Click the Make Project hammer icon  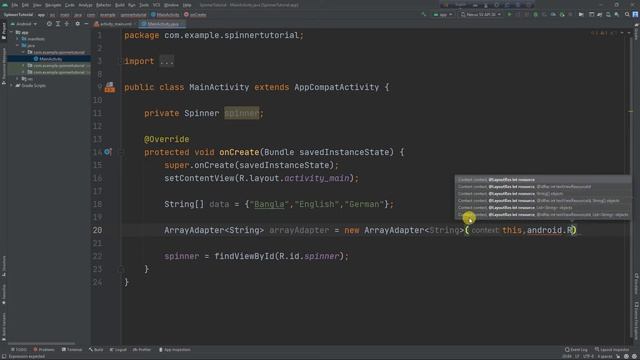(x=424, y=15)
